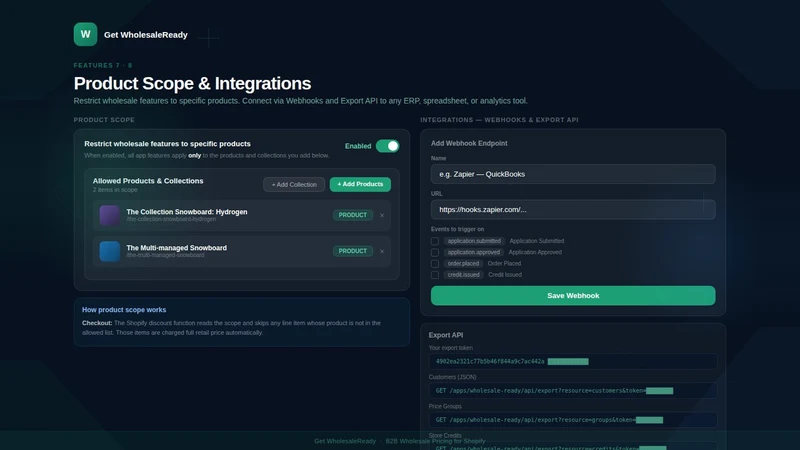Image resolution: width=800 pixels, height=450 pixels.
Task: Focus the webhook Name input field
Action: tap(573, 174)
